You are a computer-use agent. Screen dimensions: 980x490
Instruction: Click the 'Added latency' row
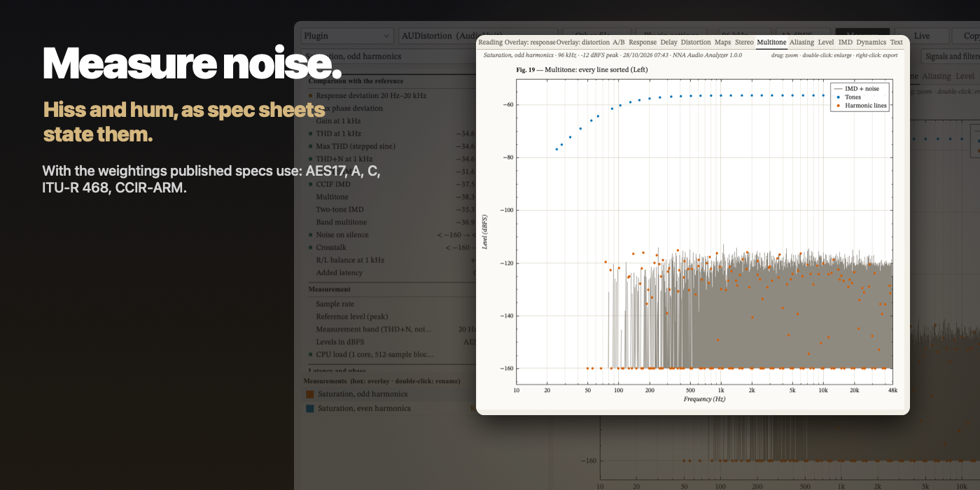[392, 273]
